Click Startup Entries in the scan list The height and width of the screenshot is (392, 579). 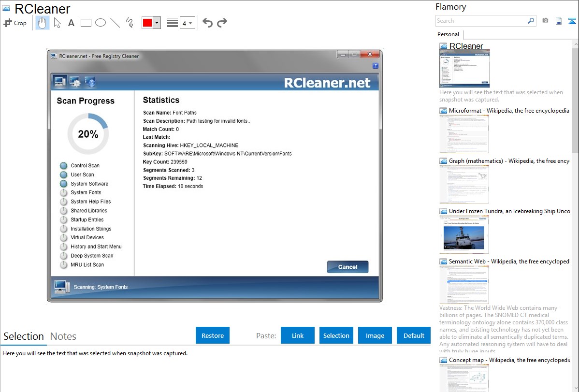coord(87,219)
